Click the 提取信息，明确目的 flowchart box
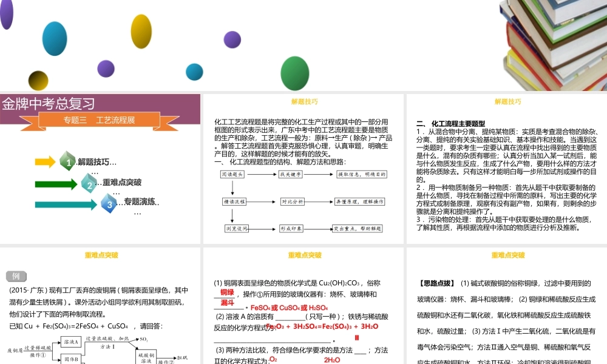The height and width of the screenshot is (364, 607). tap(362, 175)
